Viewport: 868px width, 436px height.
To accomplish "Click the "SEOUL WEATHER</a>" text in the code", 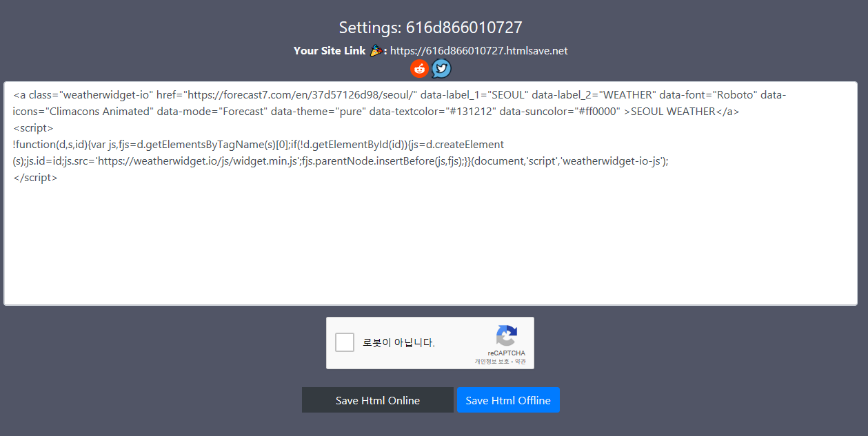I will 685,112.
